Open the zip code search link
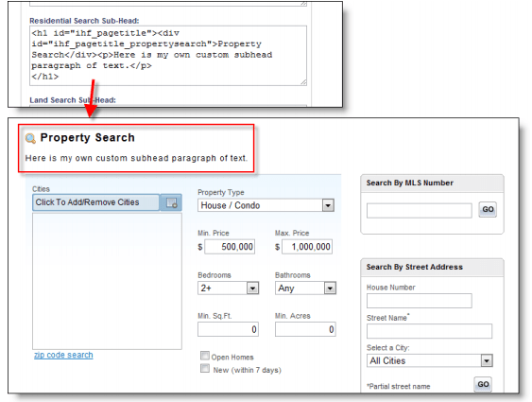Image resolution: width=532 pixels, height=402 pixels. point(63,355)
